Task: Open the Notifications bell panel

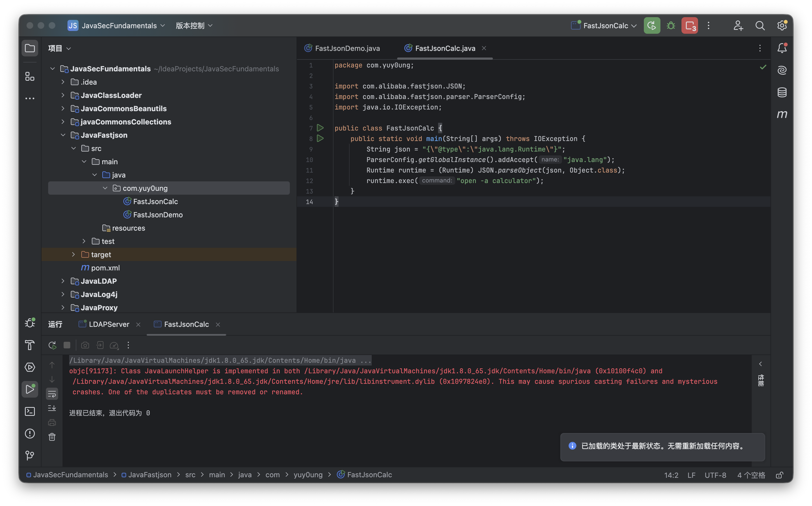Action: (x=782, y=48)
